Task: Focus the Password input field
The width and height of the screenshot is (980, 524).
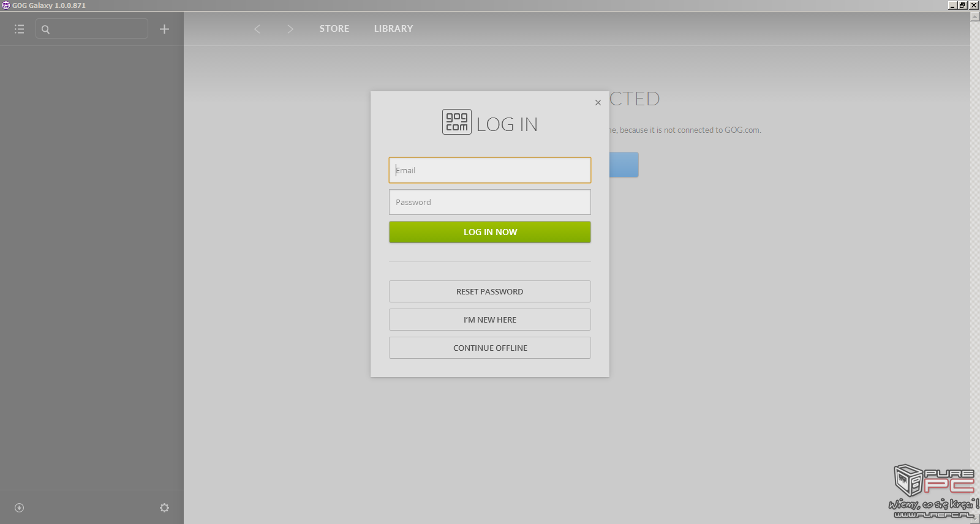Action: (490, 202)
